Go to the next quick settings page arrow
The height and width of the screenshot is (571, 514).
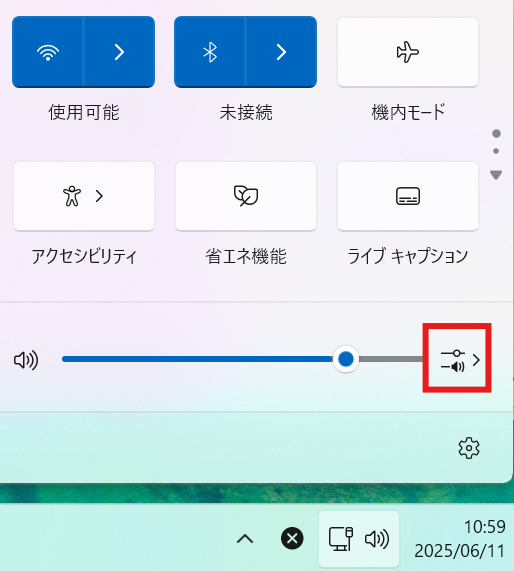click(x=496, y=175)
